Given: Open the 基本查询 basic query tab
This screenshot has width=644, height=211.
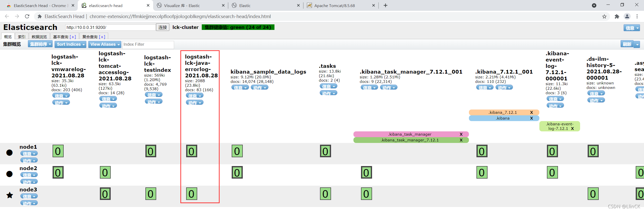Looking at the screenshot, I should tap(64, 36).
